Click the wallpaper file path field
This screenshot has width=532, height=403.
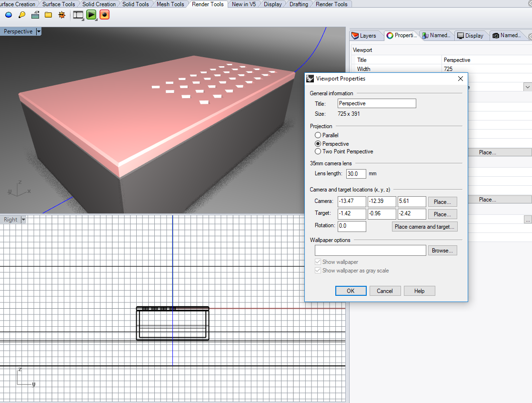click(x=371, y=251)
